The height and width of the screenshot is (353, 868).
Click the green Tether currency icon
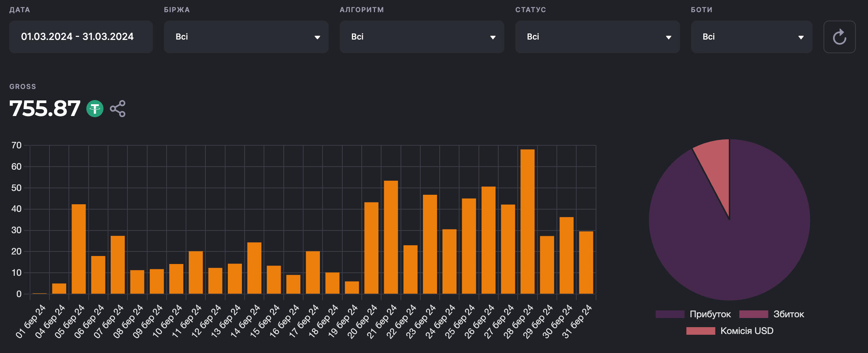[95, 109]
